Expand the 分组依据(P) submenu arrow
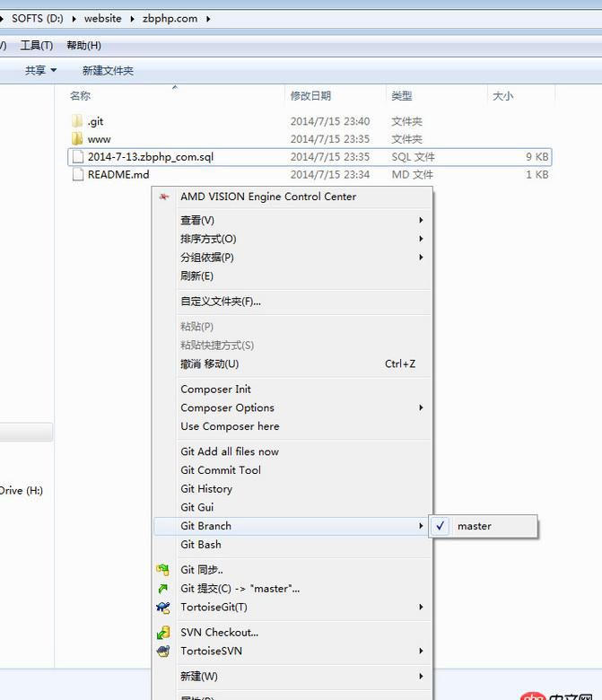Screen dimensions: 602x700 pos(421,258)
